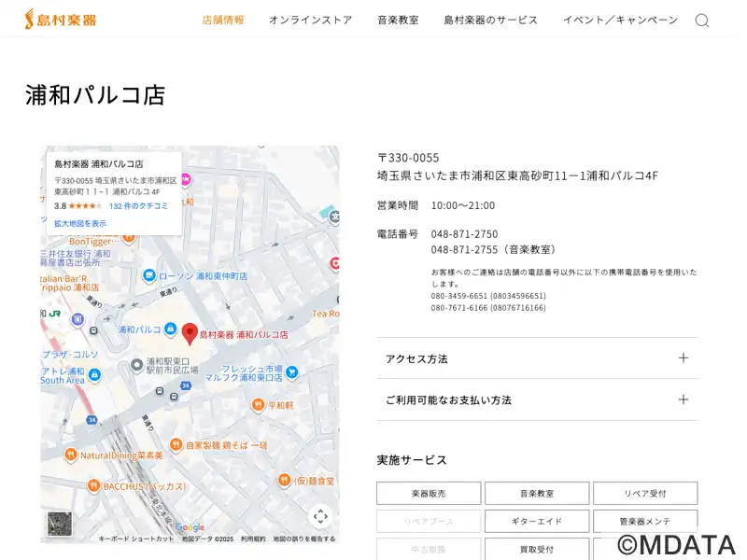Click the red 島村楽器 map pin
The height and width of the screenshot is (560, 747).
[x=190, y=332]
